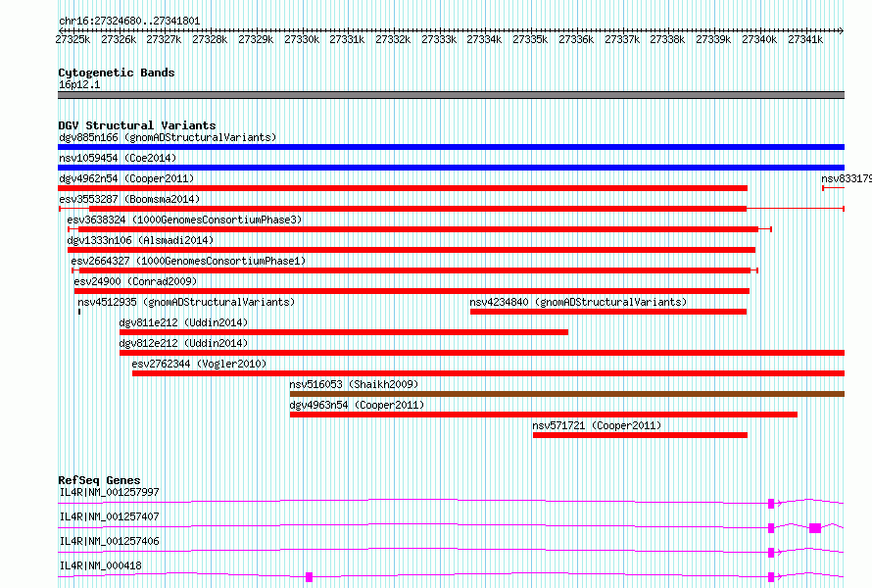
Task: Click the 27333k ruler tick label
Action: coord(439,39)
